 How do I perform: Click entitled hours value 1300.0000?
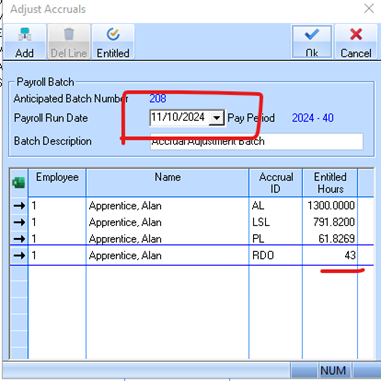[330, 205]
